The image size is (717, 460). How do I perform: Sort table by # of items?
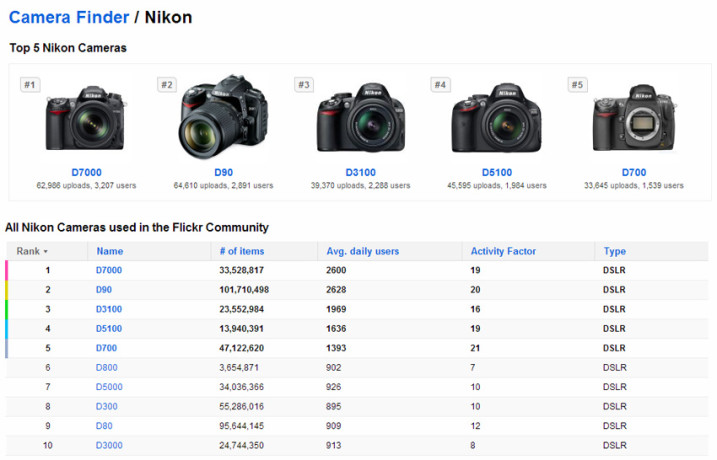point(242,251)
